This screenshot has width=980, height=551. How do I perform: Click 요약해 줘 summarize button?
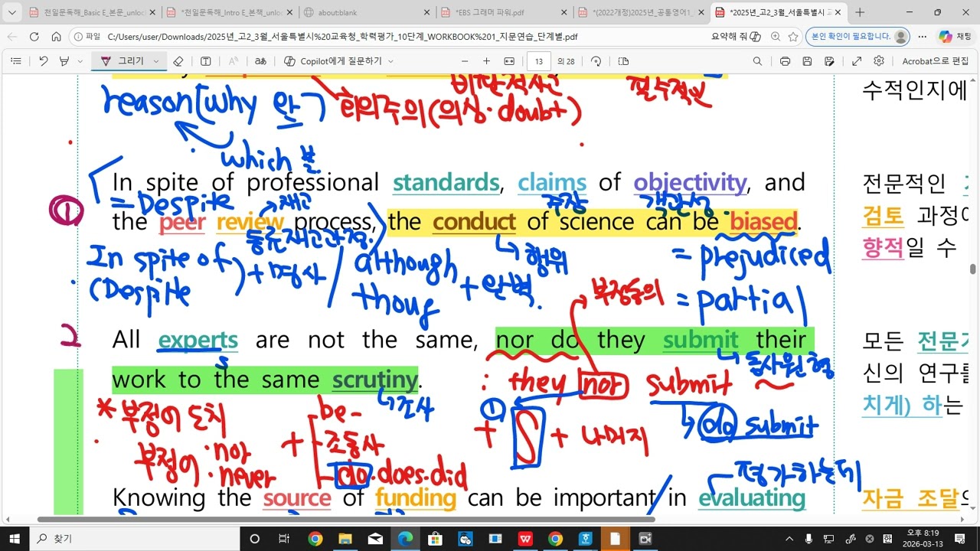coord(736,37)
